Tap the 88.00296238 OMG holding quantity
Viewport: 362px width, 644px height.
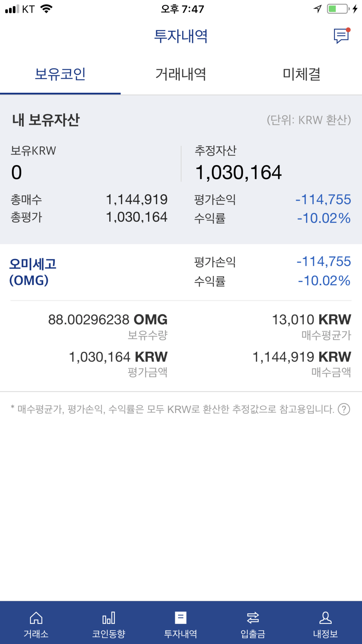[108, 320]
